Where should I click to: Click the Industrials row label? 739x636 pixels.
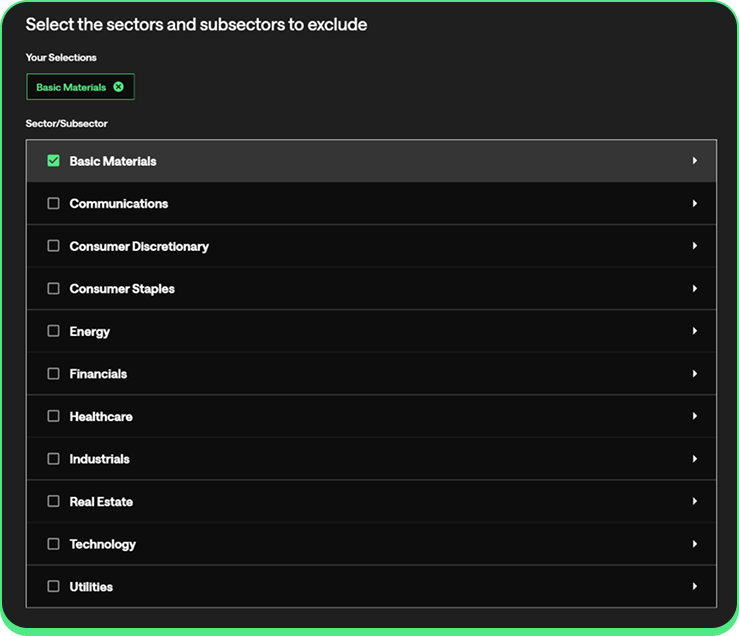pyautogui.click(x=99, y=459)
